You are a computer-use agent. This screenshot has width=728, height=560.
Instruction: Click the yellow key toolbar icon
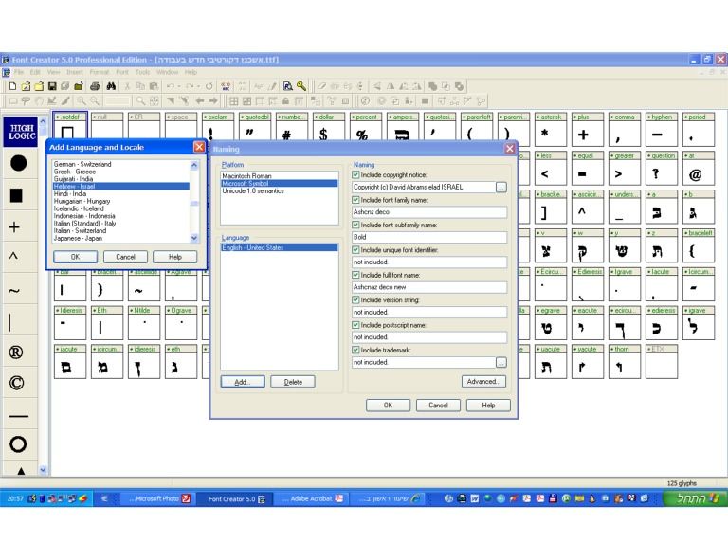click(x=301, y=86)
